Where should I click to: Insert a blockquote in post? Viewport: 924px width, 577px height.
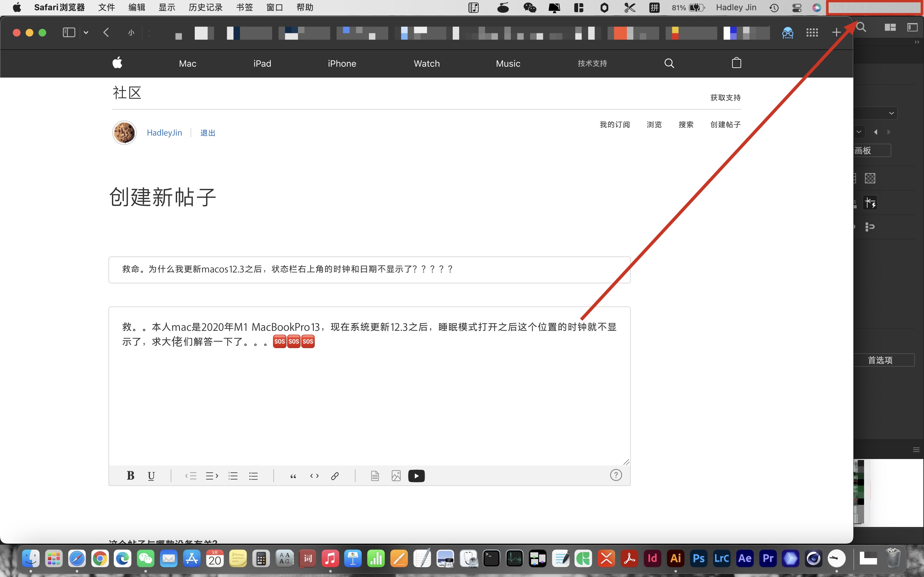[293, 476]
